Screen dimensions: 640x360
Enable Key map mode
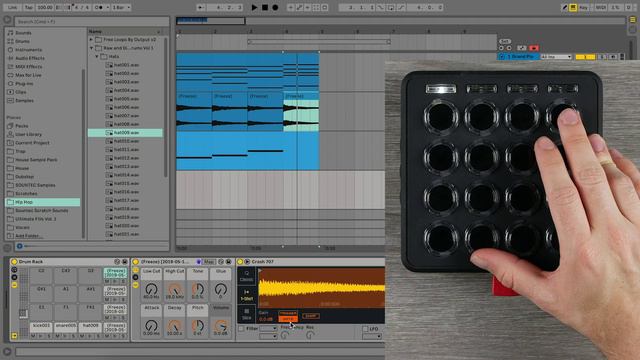click(584, 7)
